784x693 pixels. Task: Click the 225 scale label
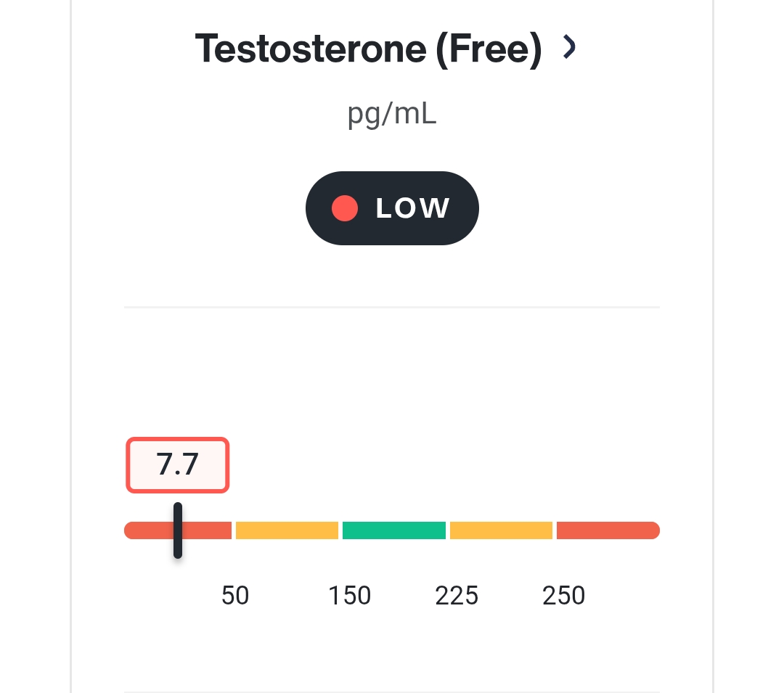click(457, 596)
